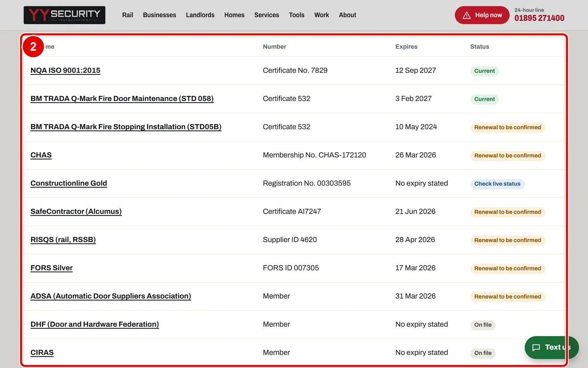Click Current badge in Fire Door Maintenance row

[484, 99]
